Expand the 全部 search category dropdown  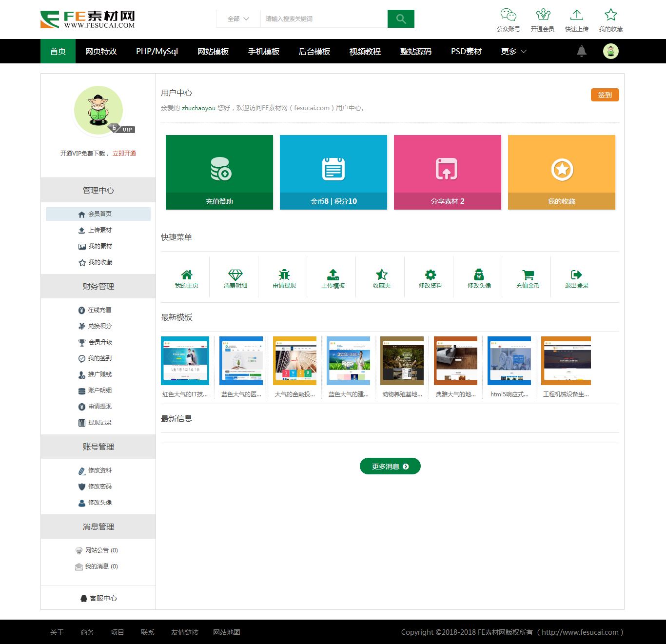[x=238, y=19]
